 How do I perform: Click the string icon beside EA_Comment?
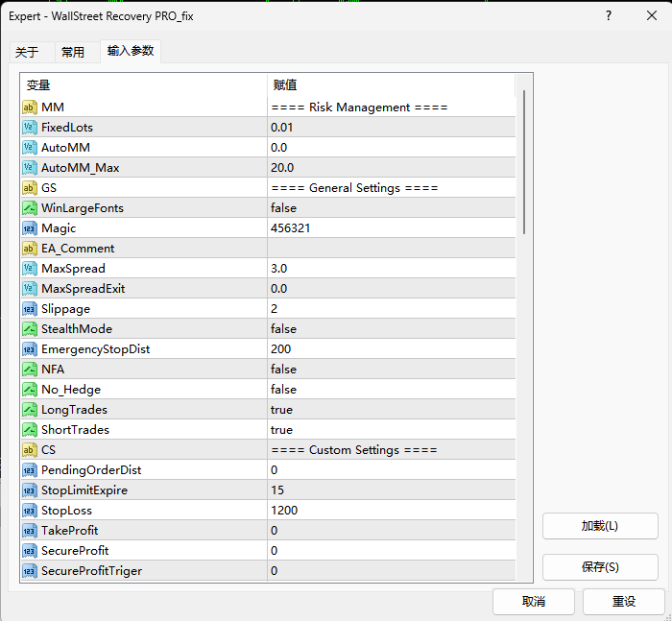coord(30,249)
